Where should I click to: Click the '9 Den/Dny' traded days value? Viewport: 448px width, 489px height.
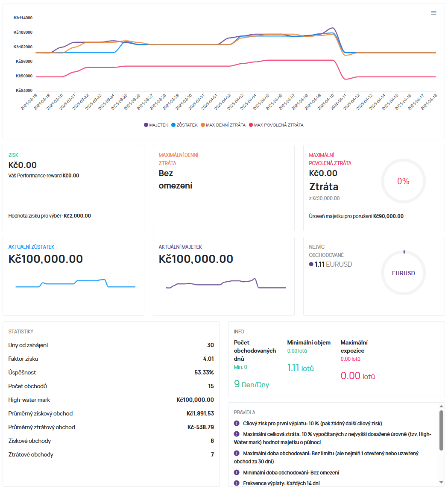tap(252, 384)
